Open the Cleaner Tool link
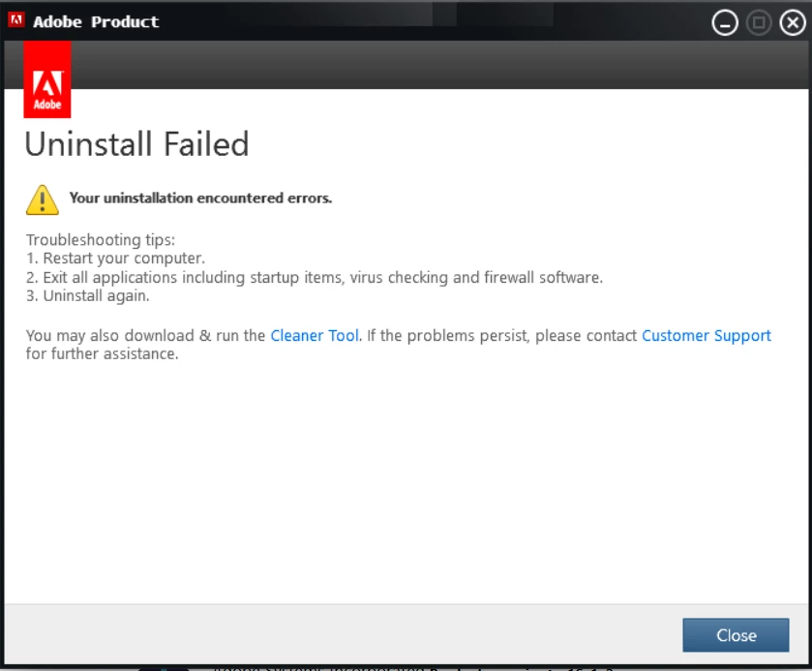The width and height of the screenshot is (812, 671). point(315,335)
